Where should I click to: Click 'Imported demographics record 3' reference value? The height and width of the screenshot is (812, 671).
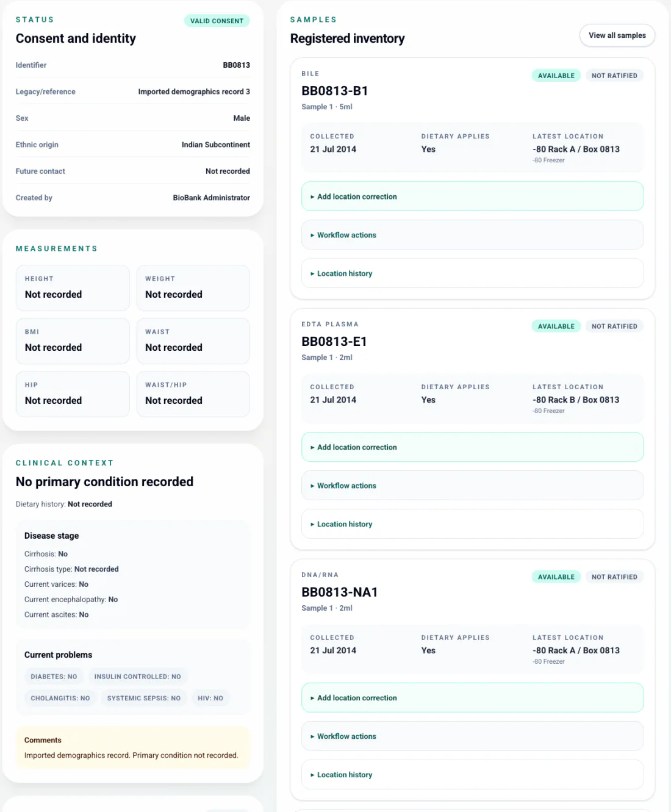(x=194, y=92)
